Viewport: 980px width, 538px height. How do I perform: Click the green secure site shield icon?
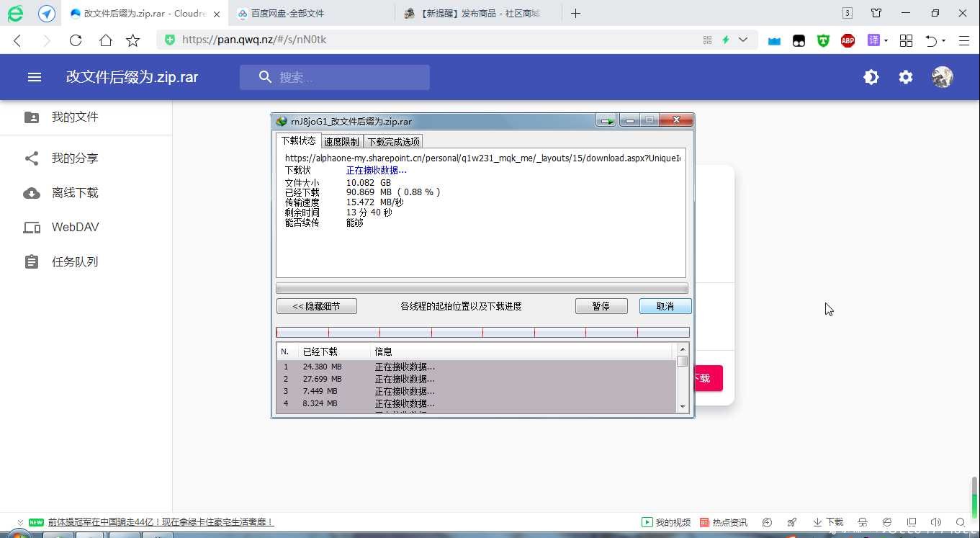(170, 40)
